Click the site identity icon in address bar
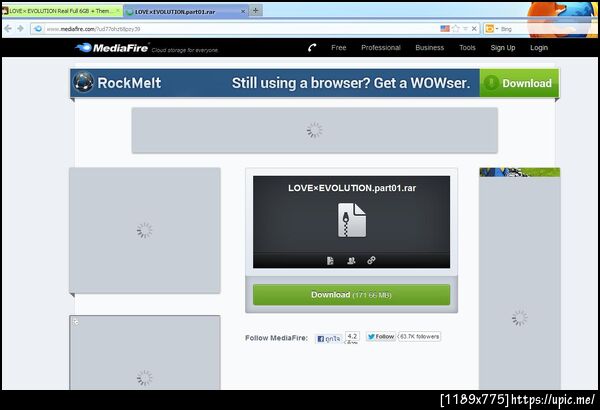600x410 pixels. click(38, 29)
